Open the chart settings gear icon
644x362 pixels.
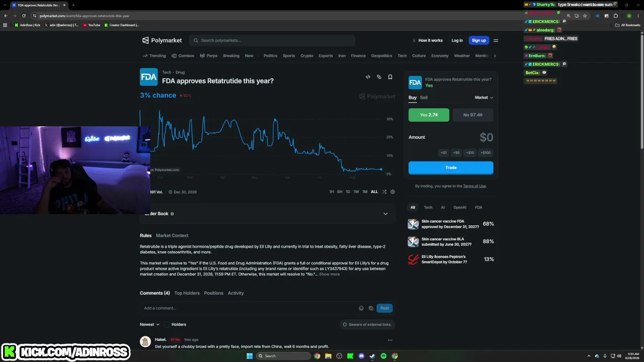[x=392, y=192]
